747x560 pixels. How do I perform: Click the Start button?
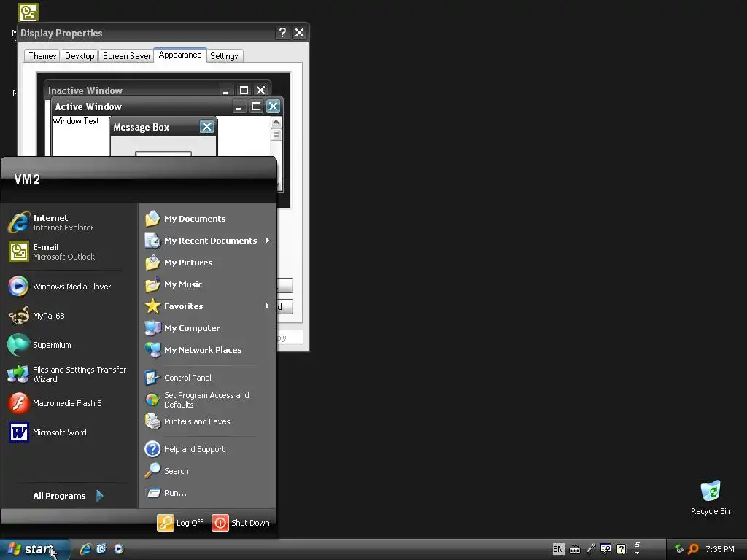pos(34,549)
